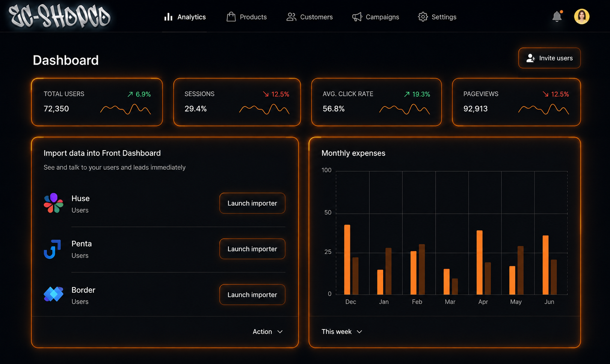Open the Campaigns tab
The width and height of the screenshot is (610, 364).
click(376, 17)
